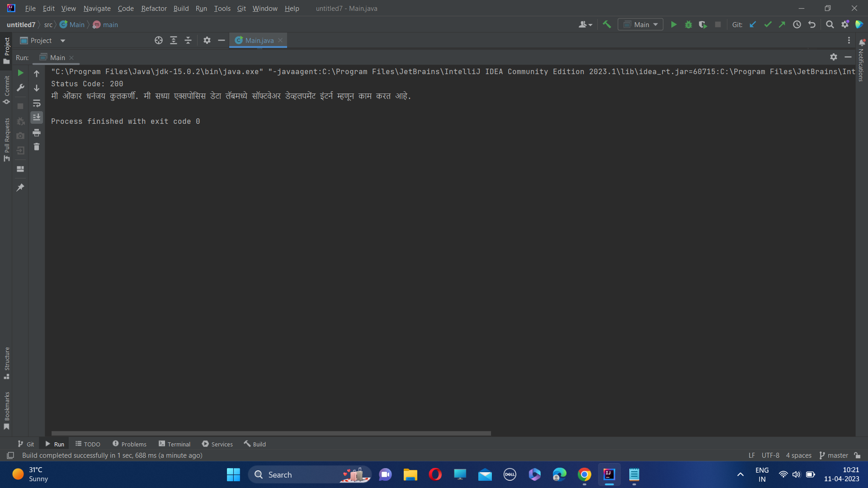Run Main with coverage

[703, 24]
